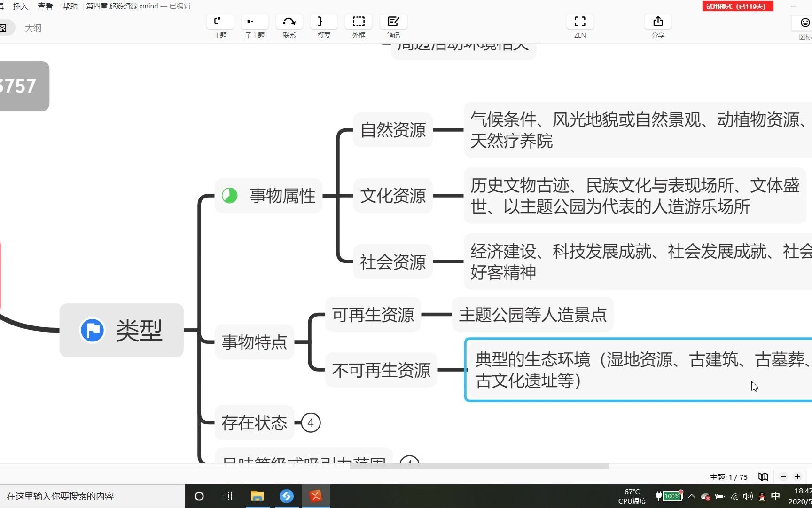Select the 气候条件、风光地貌 description node
Screen dimensions: 812x508
pos(638,130)
